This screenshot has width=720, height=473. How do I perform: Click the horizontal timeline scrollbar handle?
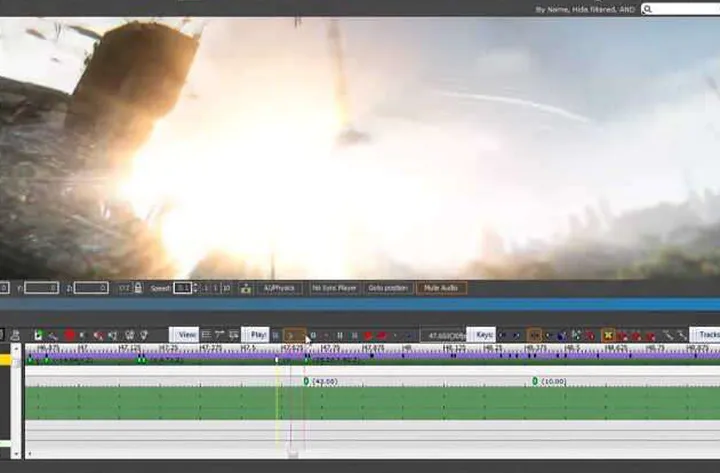[292, 454]
